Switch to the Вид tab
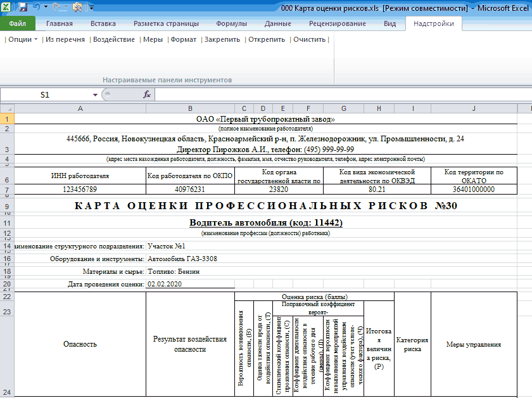The width and height of the screenshot is (532, 398). [390, 23]
